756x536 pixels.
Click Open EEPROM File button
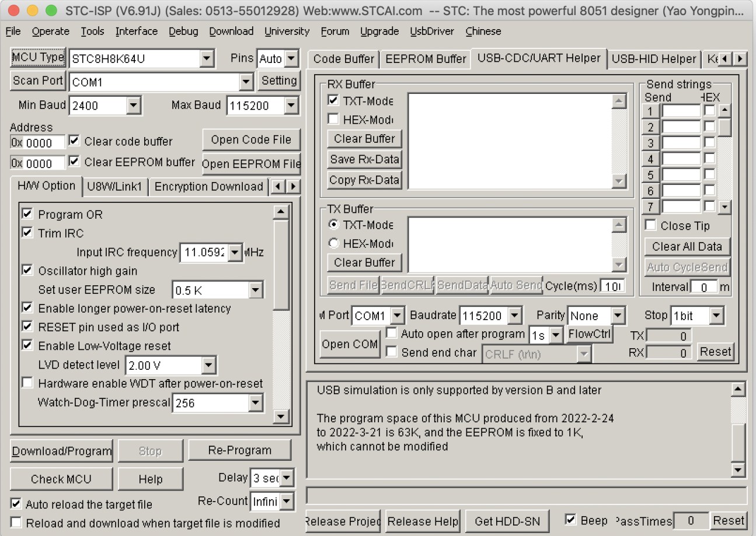click(251, 164)
